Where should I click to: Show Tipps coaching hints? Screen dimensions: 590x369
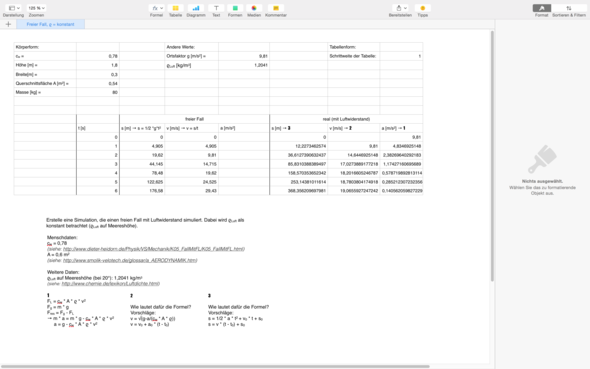click(423, 8)
